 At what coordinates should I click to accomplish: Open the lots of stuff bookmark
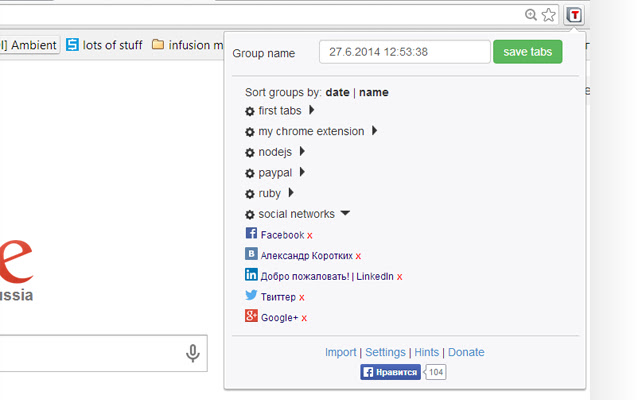point(104,45)
